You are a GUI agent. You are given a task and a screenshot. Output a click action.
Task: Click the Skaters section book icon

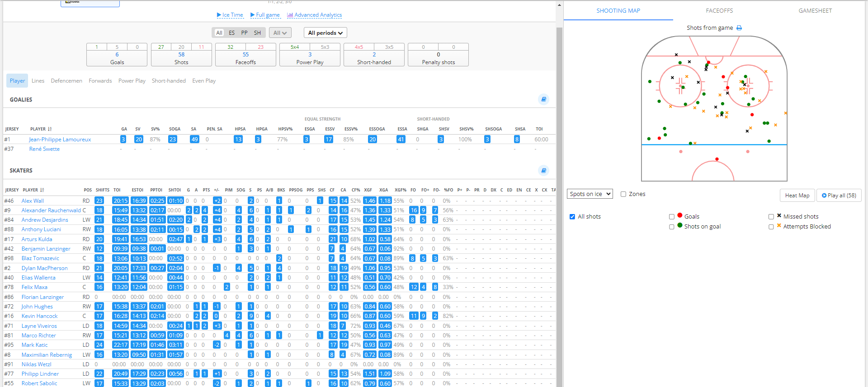(x=543, y=170)
